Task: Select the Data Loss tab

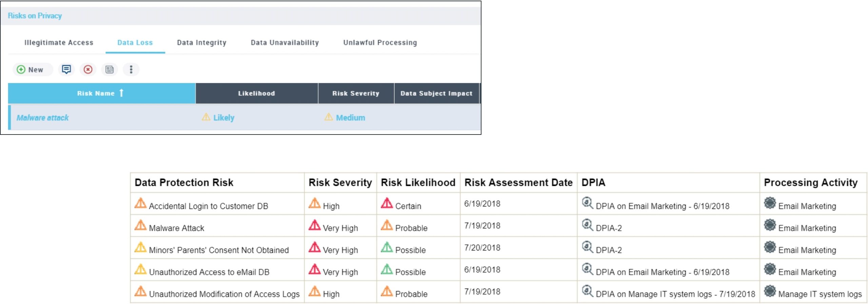Action: click(135, 43)
